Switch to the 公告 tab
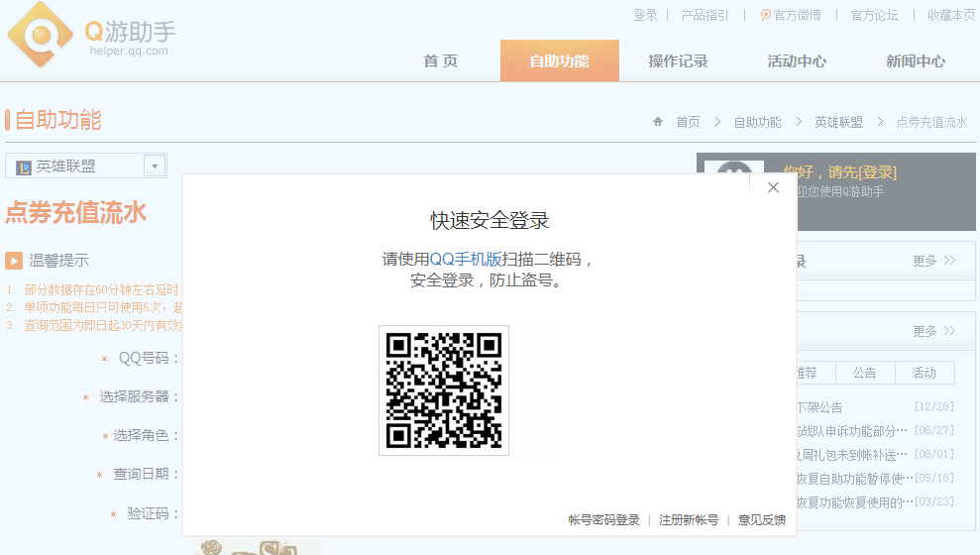 (x=865, y=373)
